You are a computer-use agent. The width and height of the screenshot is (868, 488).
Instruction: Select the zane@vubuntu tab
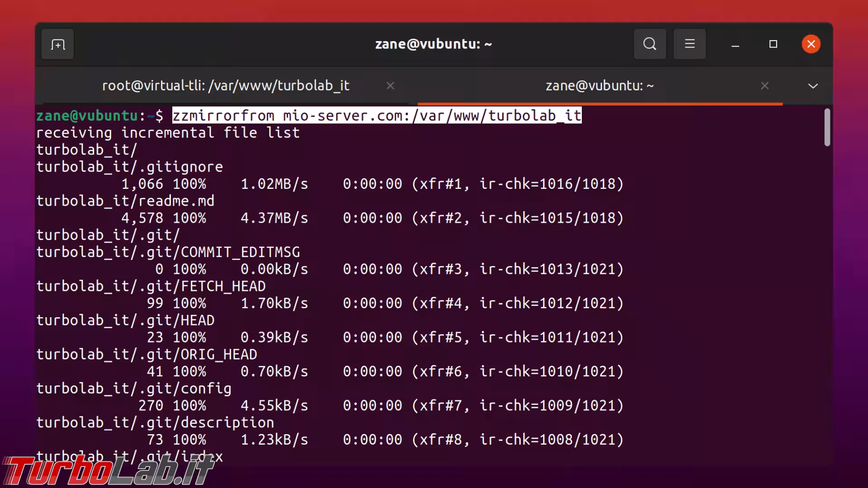click(x=599, y=86)
